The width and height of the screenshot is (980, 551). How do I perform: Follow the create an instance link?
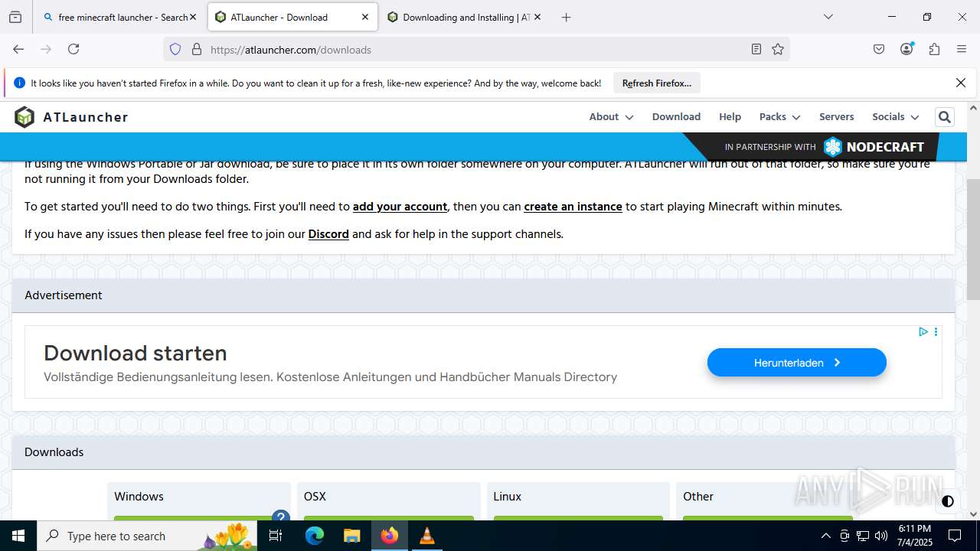coord(573,207)
